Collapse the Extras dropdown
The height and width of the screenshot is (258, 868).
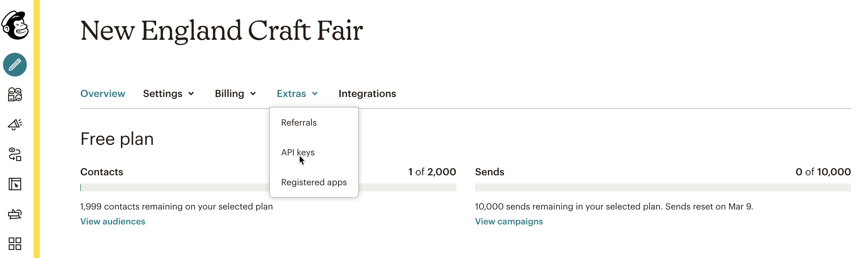click(x=297, y=94)
